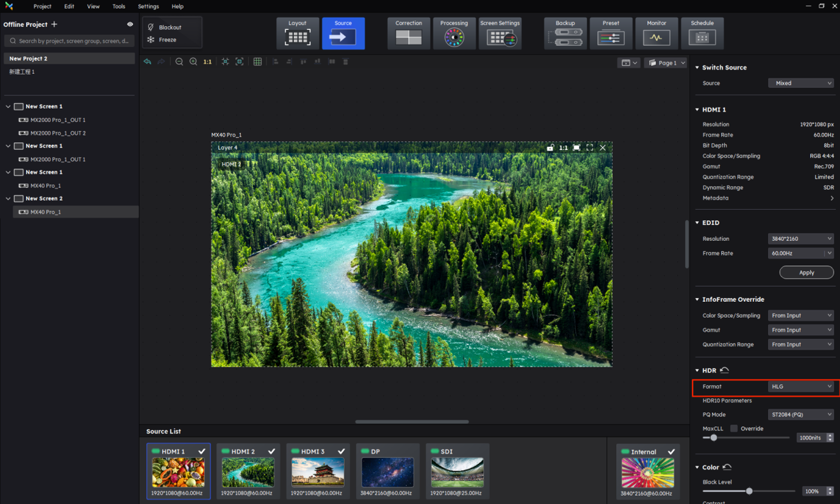
Task: Click the 1:1 icon on Layer 4
Action: point(563,147)
